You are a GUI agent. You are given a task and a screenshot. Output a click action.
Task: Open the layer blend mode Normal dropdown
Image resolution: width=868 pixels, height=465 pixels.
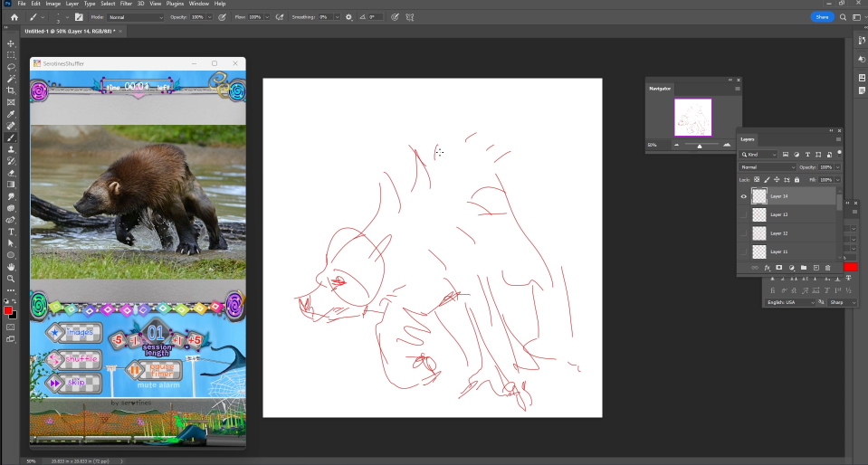pos(768,167)
